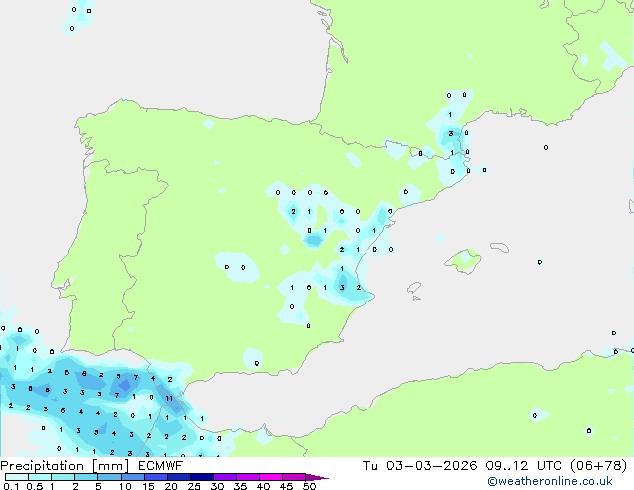634x490 pixels.
Task: Click the 30–35 mm purple legend swatch
Action: (x=225, y=477)
